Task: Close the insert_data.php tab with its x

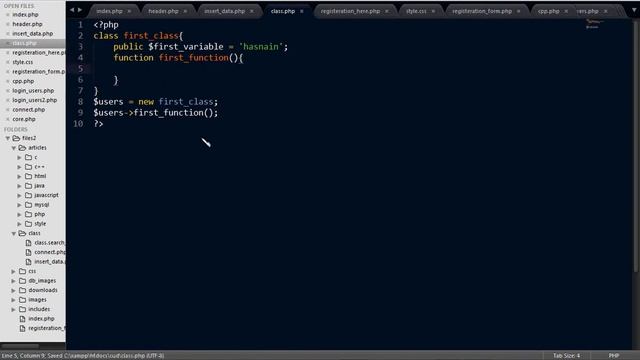Action: point(252,11)
